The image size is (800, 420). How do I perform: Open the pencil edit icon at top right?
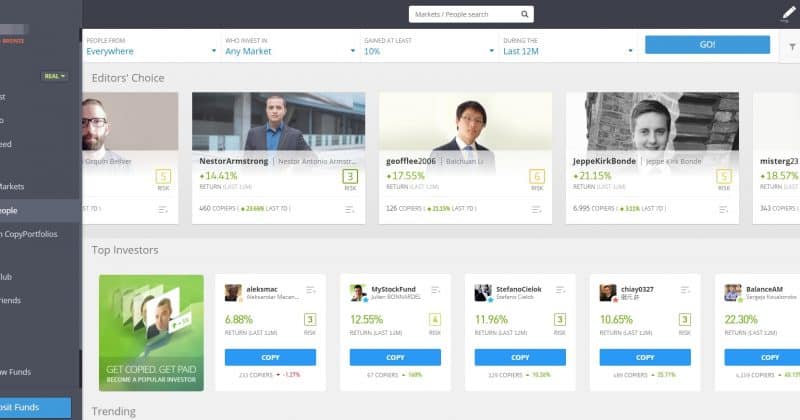[789, 14]
